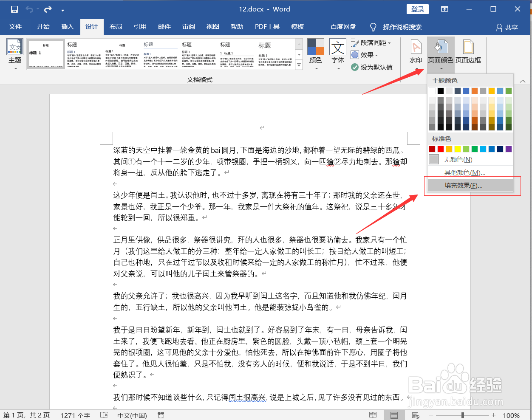Open 其他颜色(M)... more colors
This screenshot has width=532, height=420.
470,173
